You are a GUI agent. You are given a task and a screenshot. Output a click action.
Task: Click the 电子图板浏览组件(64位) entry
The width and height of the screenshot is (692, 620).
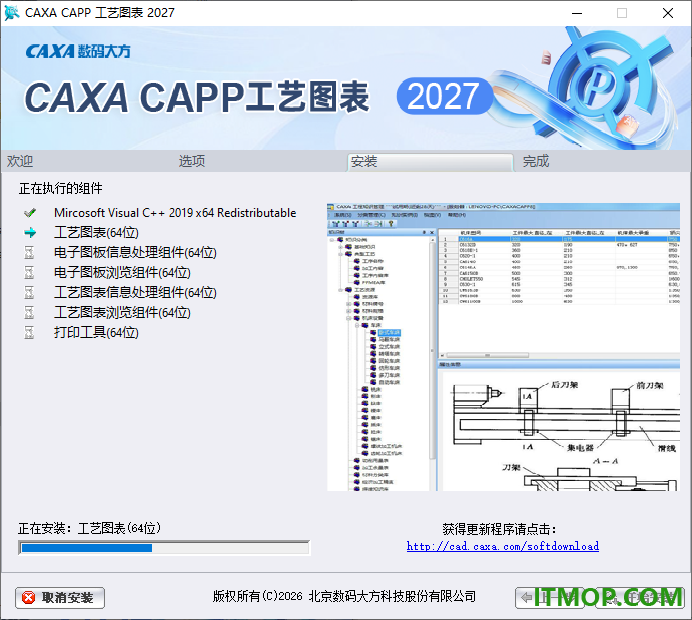point(122,272)
